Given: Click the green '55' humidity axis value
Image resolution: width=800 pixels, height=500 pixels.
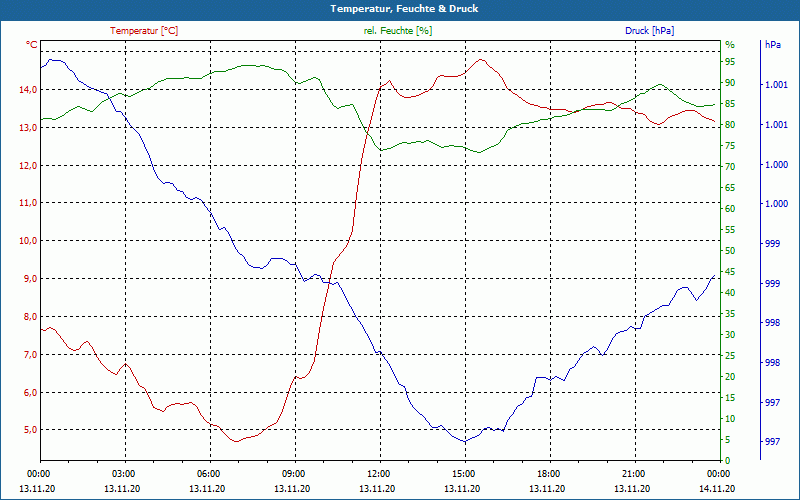Looking at the screenshot, I should point(730,230).
